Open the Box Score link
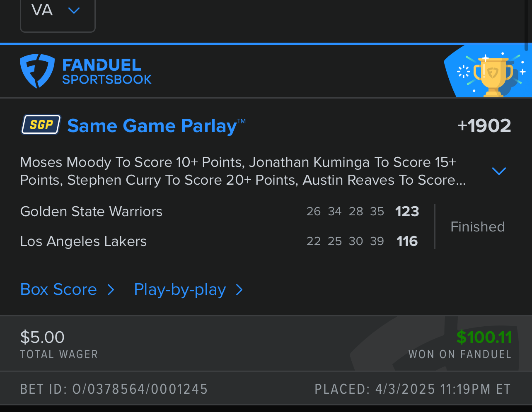 click(x=58, y=290)
